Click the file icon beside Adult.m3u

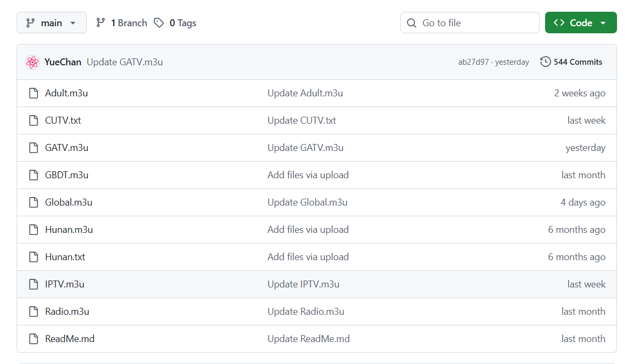pyautogui.click(x=34, y=93)
